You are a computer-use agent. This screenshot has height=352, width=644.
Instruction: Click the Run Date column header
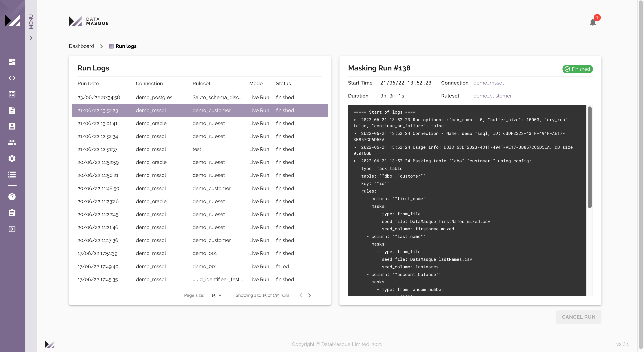point(88,83)
